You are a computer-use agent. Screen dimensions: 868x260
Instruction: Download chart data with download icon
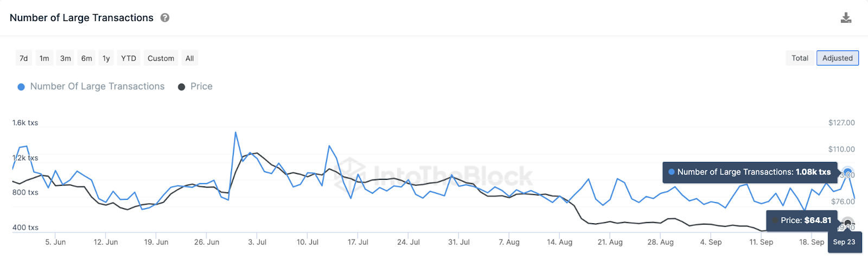846,18
